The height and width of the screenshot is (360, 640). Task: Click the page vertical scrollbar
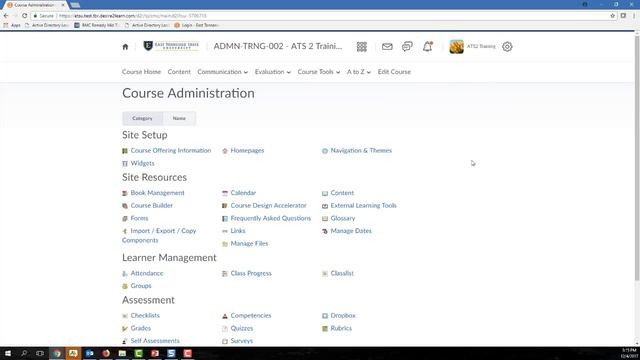pos(637,157)
